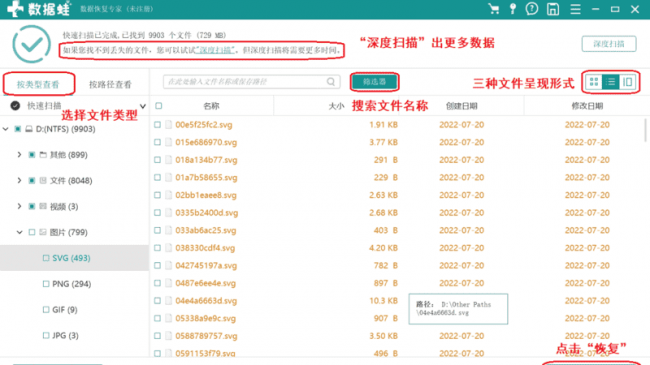Click the 10.3 KB size cell

click(383, 301)
